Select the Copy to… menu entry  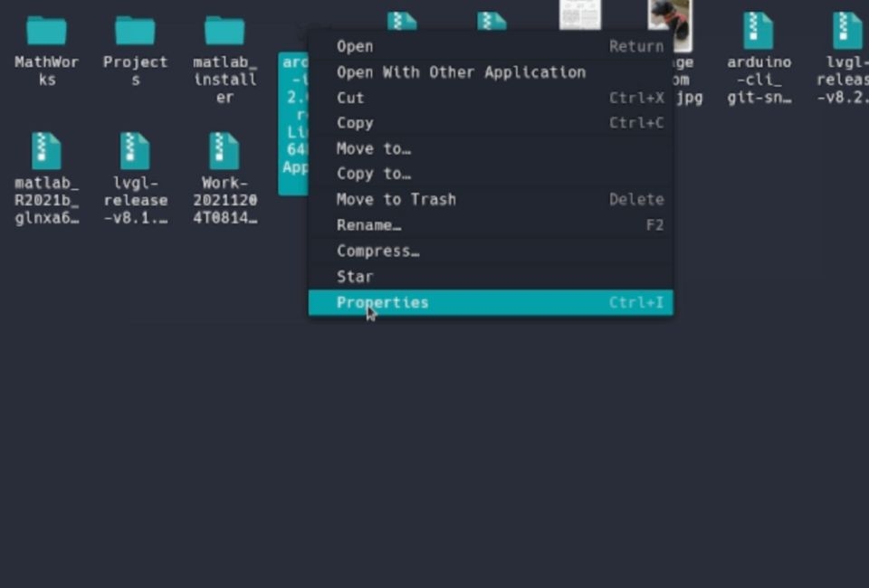[491, 174]
